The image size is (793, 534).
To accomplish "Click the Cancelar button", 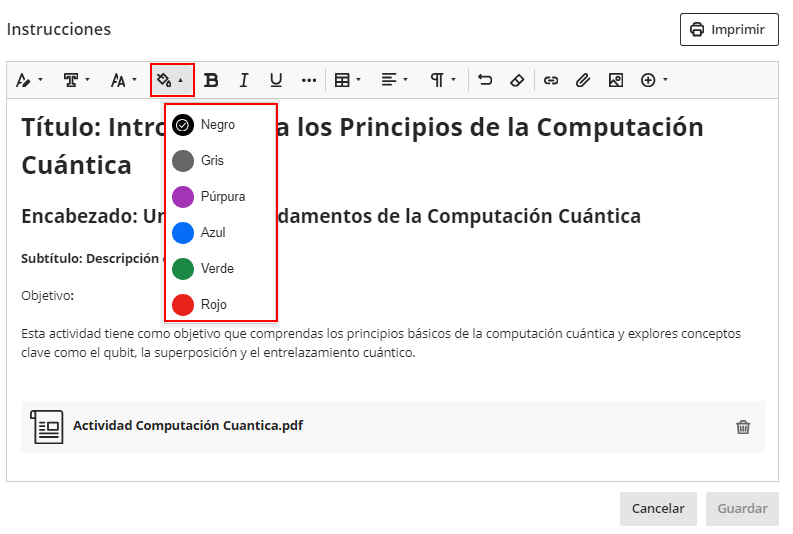I will 657,508.
